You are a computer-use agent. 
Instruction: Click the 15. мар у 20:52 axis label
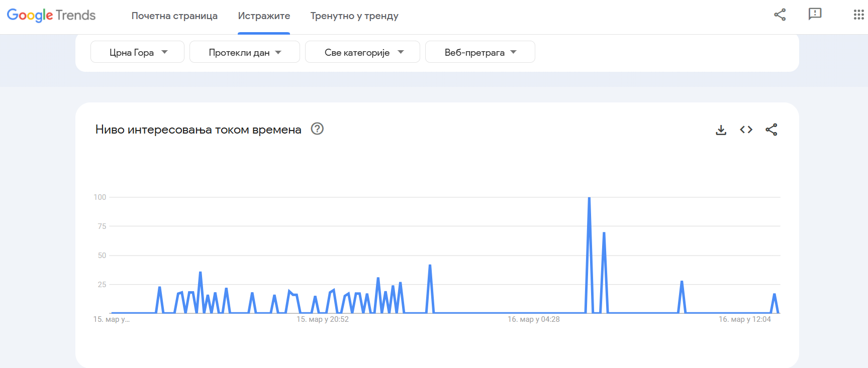pyautogui.click(x=323, y=319)
